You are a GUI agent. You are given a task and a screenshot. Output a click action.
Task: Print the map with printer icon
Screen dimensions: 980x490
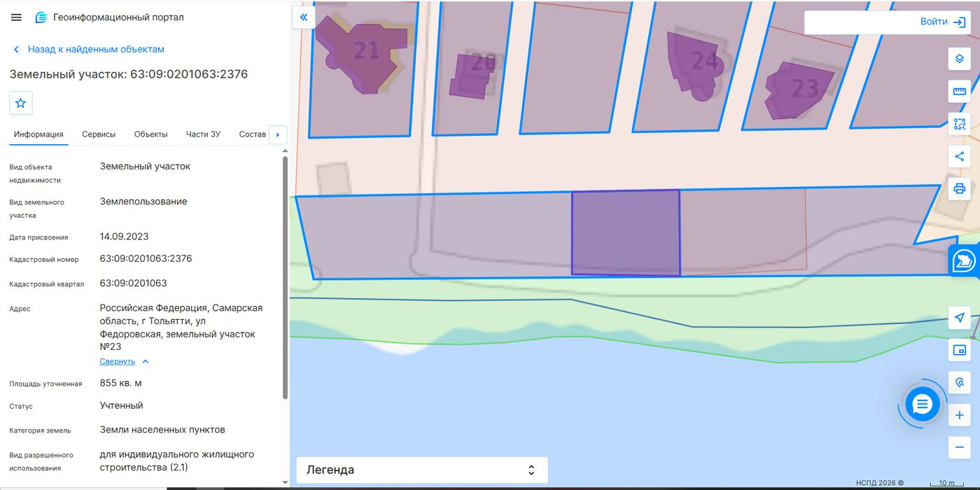pos(960,188)
